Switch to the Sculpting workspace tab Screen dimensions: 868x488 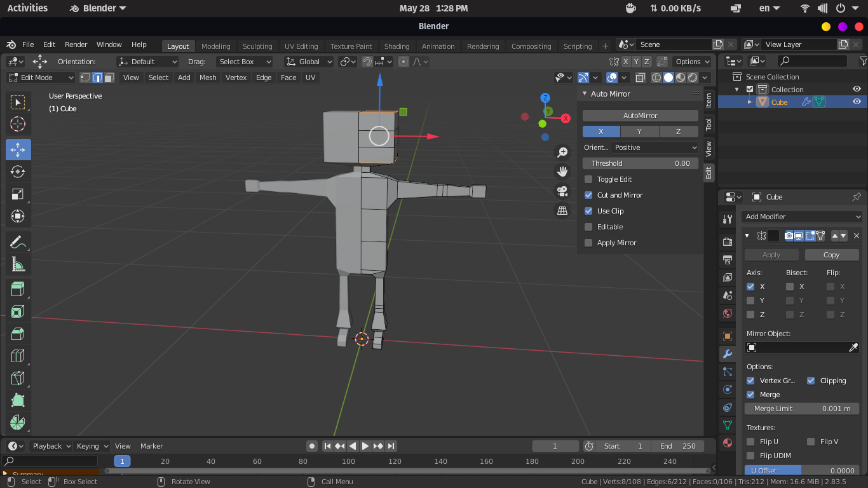[257, 46]
